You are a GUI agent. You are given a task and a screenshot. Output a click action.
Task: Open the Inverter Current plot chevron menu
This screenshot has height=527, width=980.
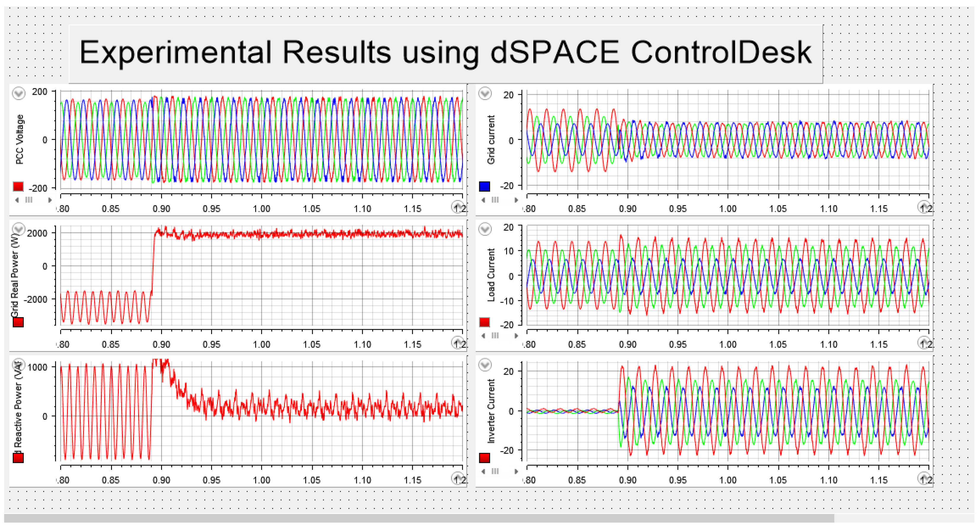click(485, 365)
